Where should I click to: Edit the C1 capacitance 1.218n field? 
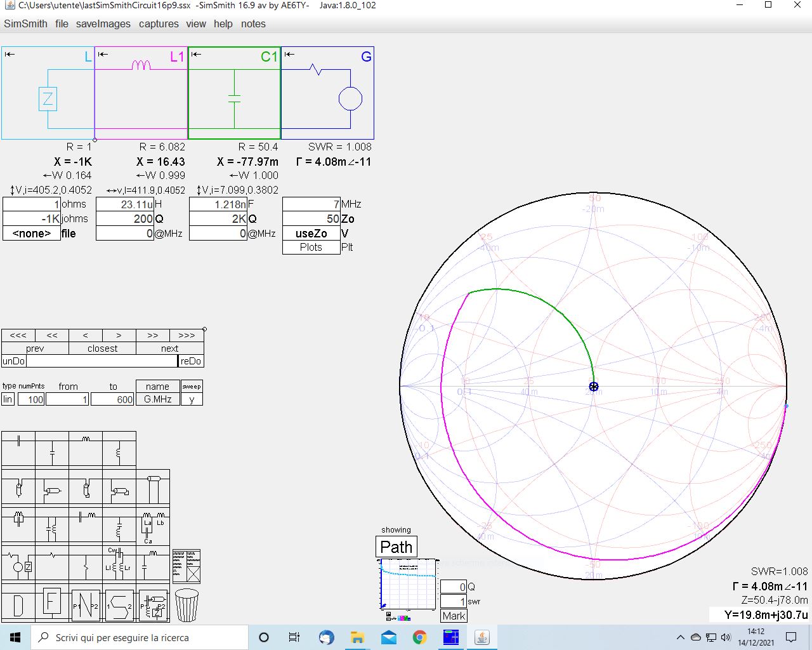click(x=218, y=204)
